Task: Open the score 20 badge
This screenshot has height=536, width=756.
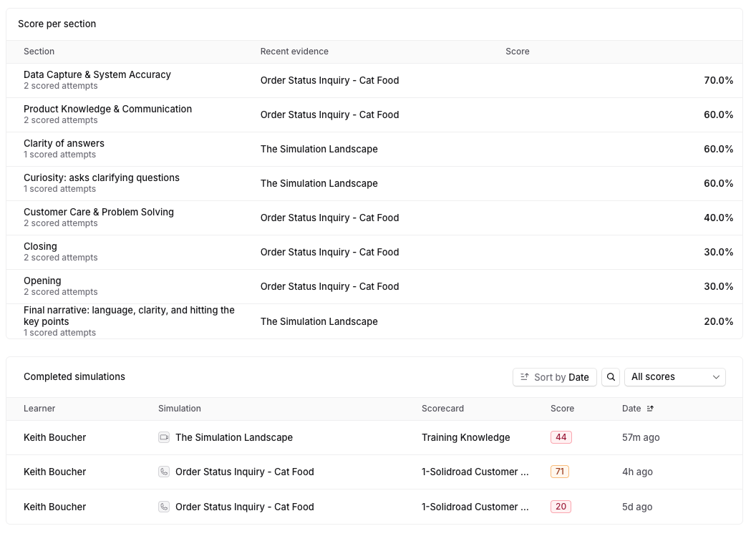Action: [561, 507]
